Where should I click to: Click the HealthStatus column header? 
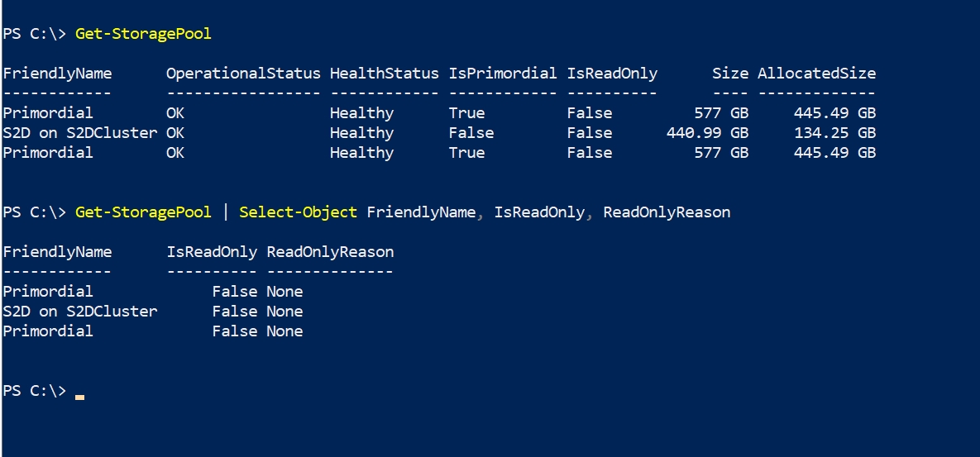point(384,74)
